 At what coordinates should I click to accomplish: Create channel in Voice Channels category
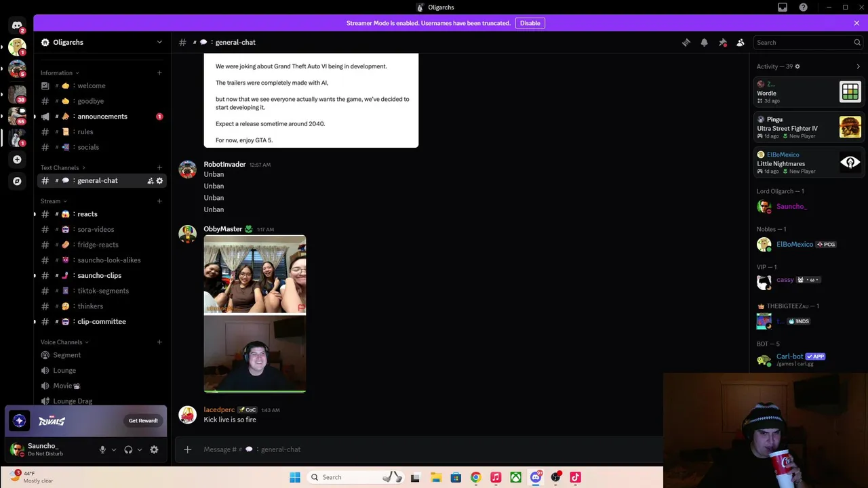(x=159, y=342)
